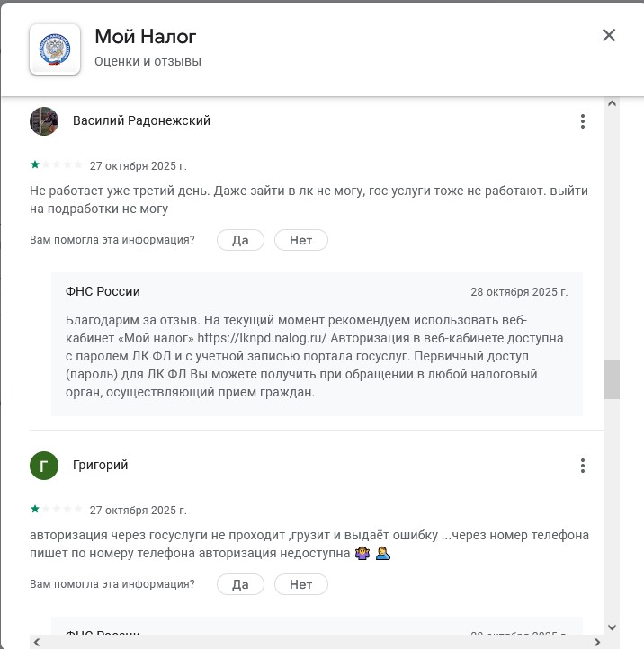Select Да under Григорий's review
The image size is (644, 649).
click(240, 584)
